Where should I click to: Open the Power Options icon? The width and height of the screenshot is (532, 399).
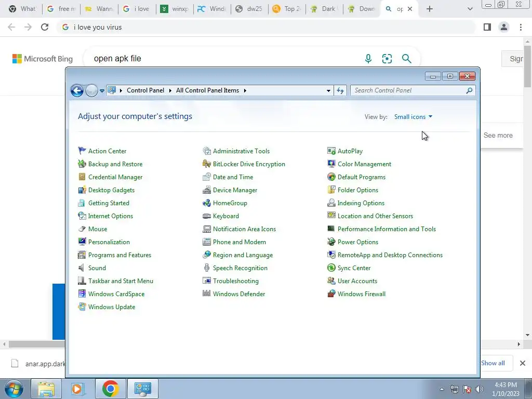[x=331, y=242]
